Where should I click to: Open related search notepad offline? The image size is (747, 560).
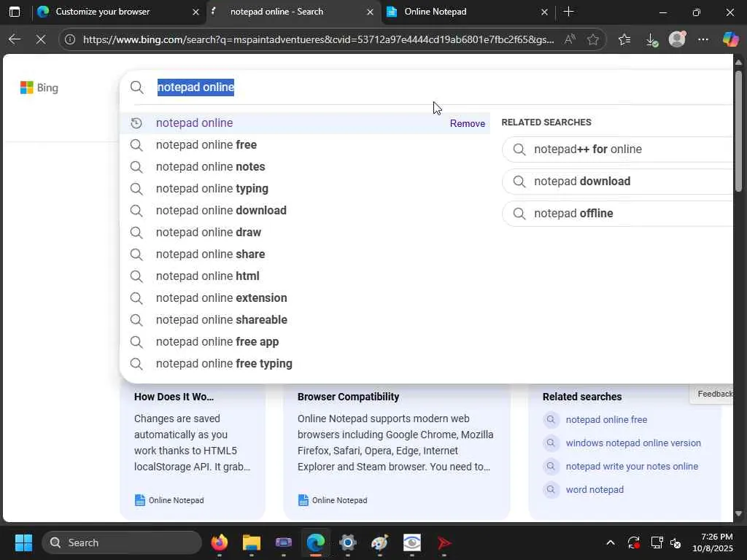617,214
